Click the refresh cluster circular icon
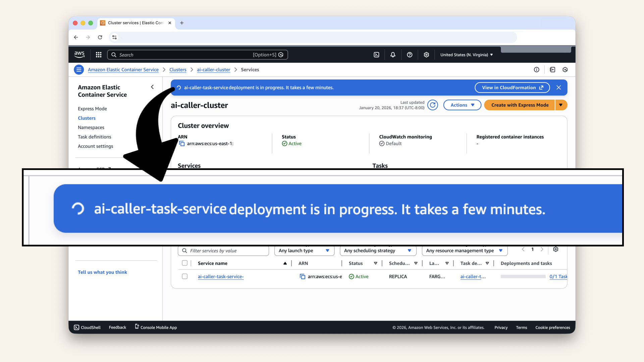 coord(433,105)
